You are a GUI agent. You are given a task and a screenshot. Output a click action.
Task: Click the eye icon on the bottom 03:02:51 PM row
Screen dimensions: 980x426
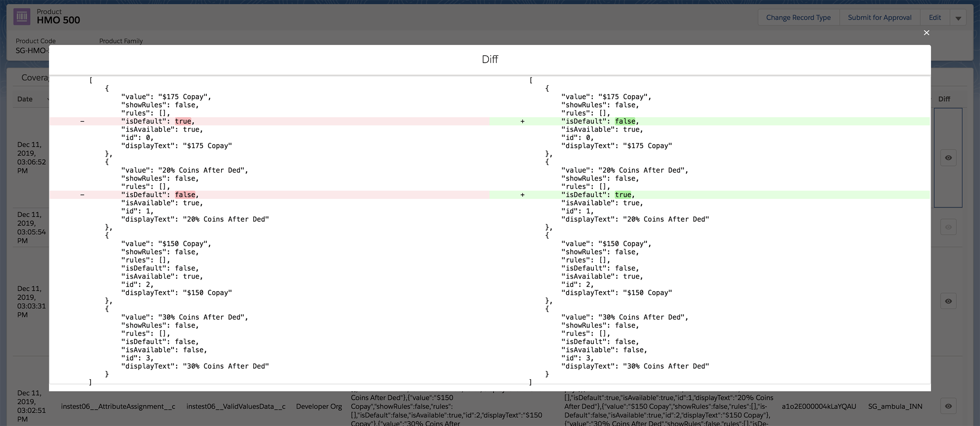949,407
